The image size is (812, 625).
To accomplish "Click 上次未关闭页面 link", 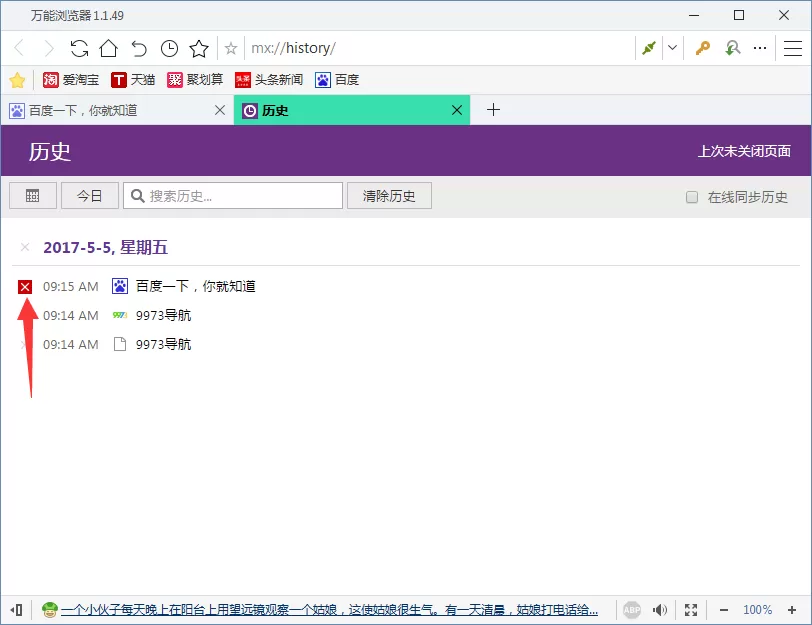I will pos(744,151).
